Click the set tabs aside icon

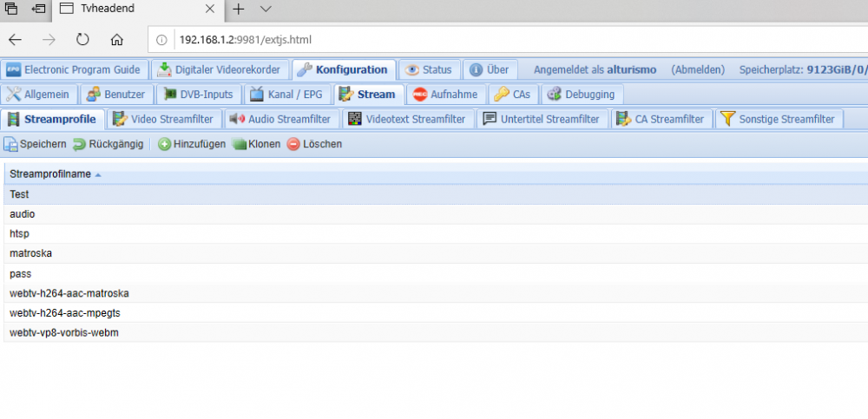38,9
